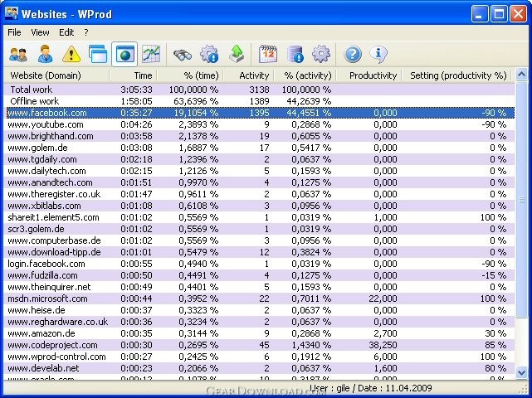Open gear with info badge icon

tap(209, 54)
